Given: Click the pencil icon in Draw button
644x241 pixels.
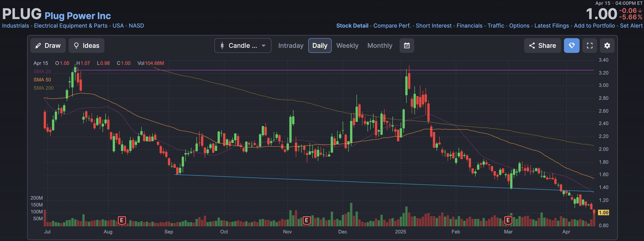Looking at the screenshot, I should [38, 46].
